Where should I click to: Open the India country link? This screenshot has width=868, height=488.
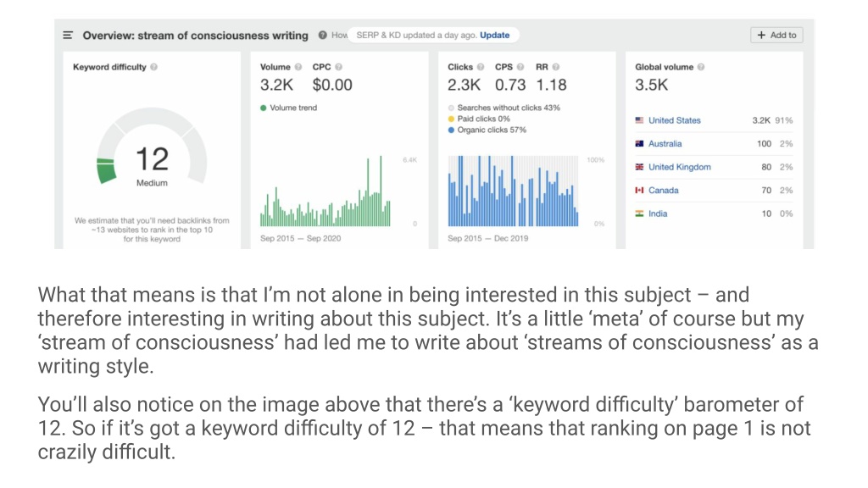coord(658,213)
